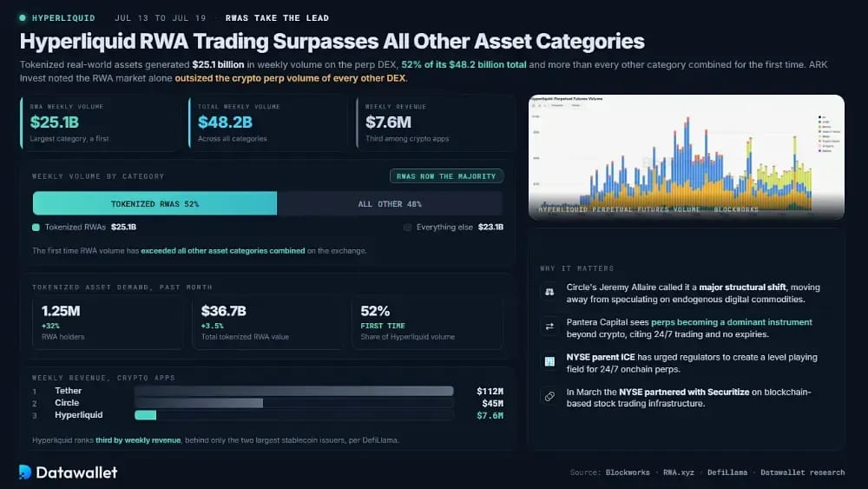The image size is (868, 489).
Task: Click the 'TOKENIZED ASSET DEMAND, PAST MONTH' heading
Action: tap(122, 287)
